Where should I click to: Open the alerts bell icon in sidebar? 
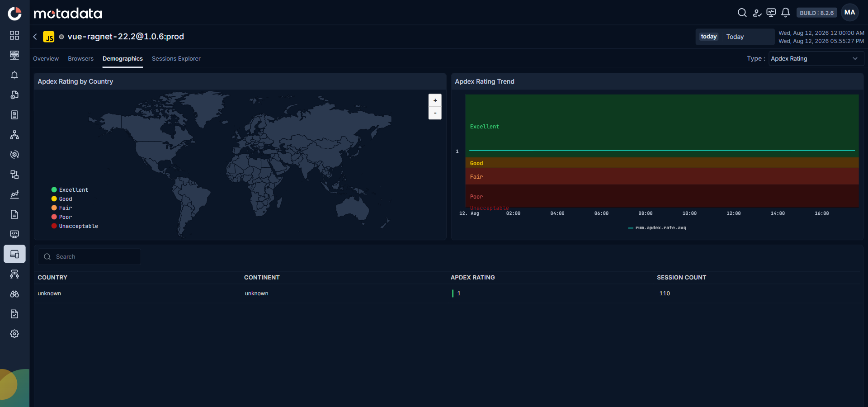(14, 75)
